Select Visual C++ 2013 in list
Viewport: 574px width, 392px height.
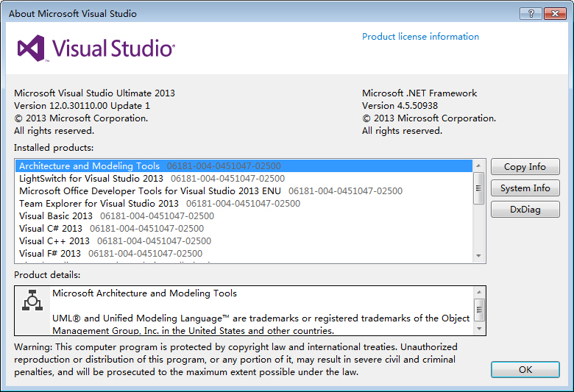click(244, 240)
